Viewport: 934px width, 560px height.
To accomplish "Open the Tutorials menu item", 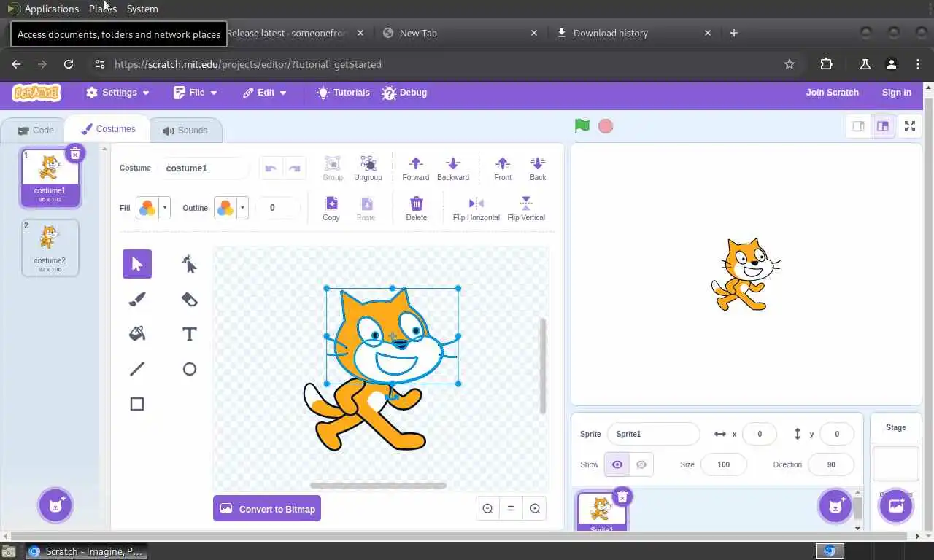I will [x=344, y=93].
